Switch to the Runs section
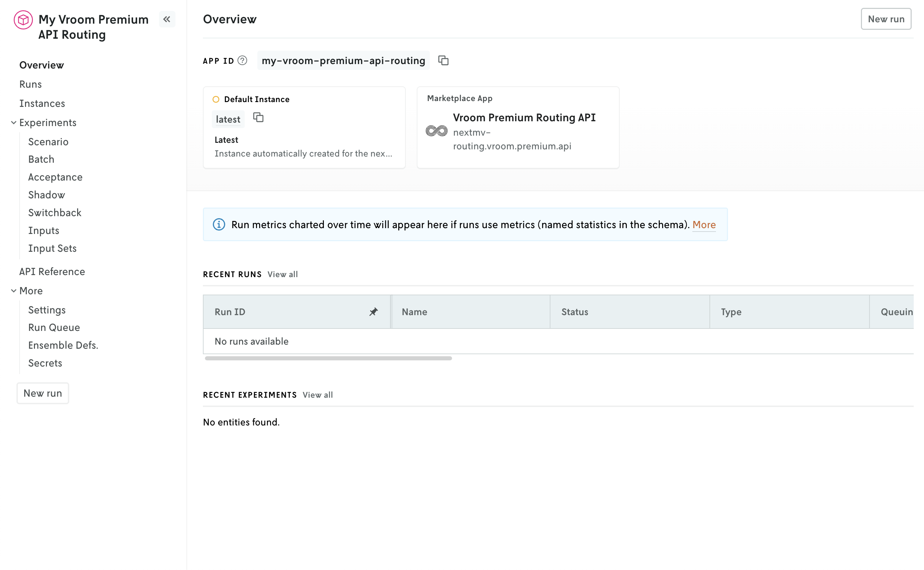Screen dimensions: 924x570 30,84
